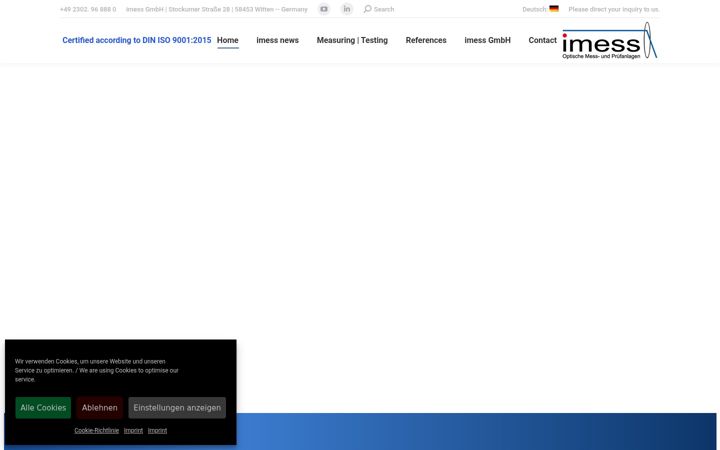Viewport: 720px width, 450px height.
Task: Click the phone number +49 2302. 96 888 0
Action: (88, 9)
